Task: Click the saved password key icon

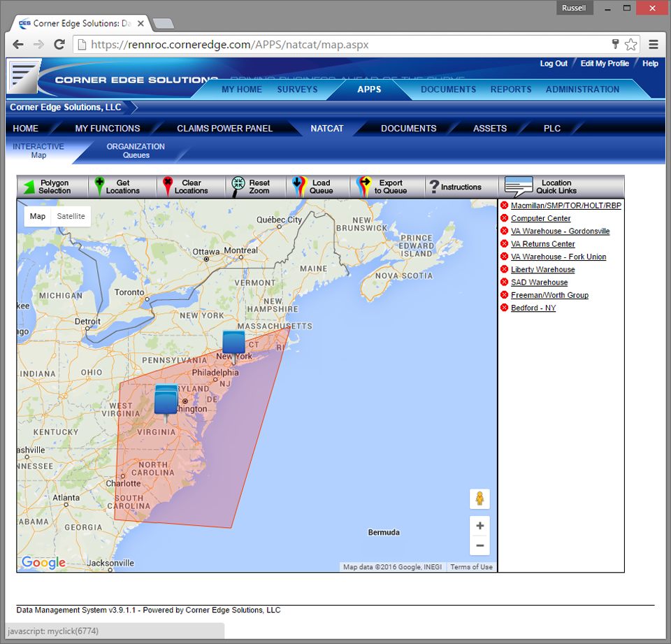Action: (x=615, y=43)
